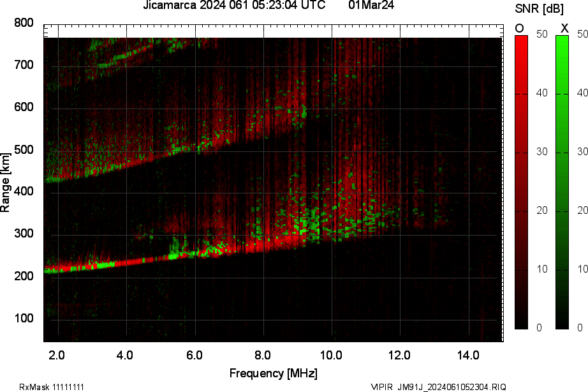
Task: Select the 'RxMask 11111111' footer text
Action: (x=52, y=387)
